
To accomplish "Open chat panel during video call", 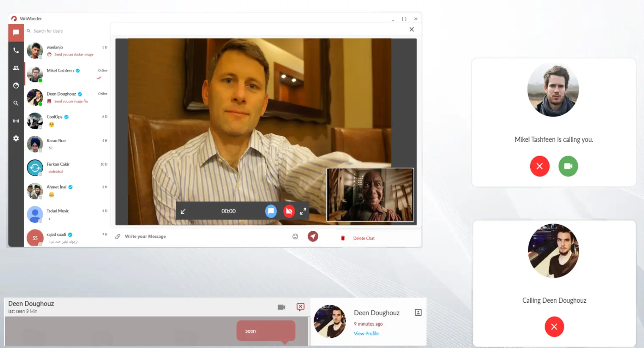I will (271, 211).
